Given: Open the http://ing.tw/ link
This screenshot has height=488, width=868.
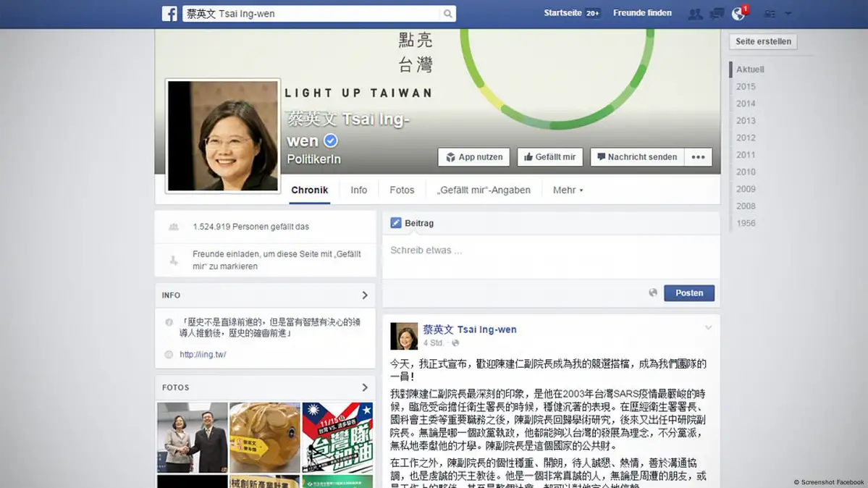Looking at the screenshot, I should coord(202,355).
